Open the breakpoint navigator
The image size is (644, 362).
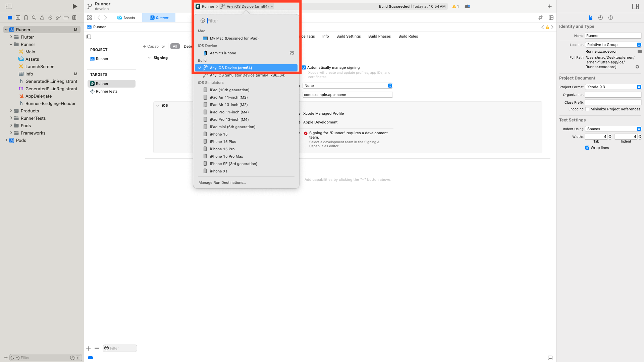click(x=66, y=18)
